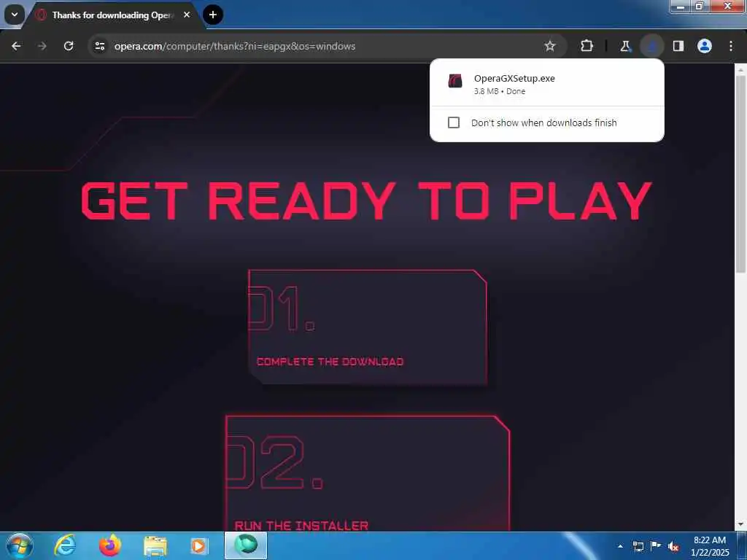Viewport: 747px width, 560px height.
Task: Click the page vertical scrollbar thumb
Action: [x=740, y=174]
